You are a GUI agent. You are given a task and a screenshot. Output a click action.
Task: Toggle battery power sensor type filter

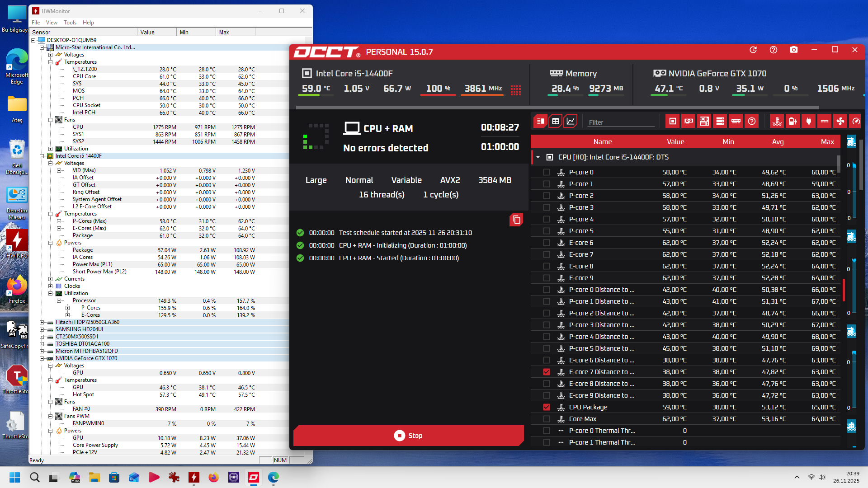pos(793,121)
